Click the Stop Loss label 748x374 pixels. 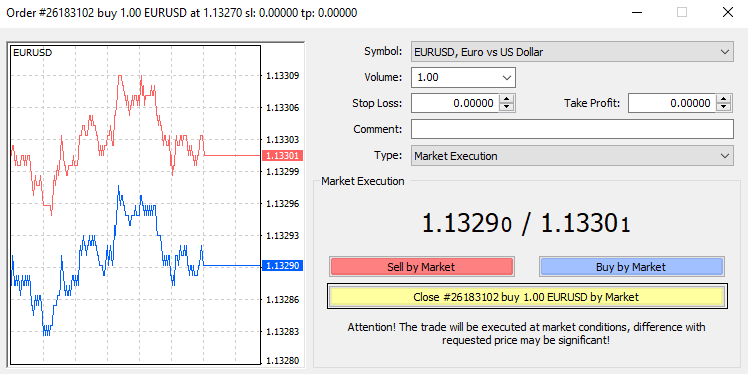coord(377,103)
